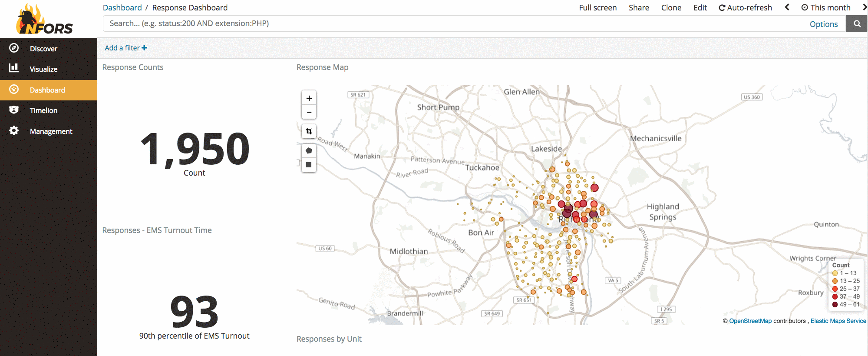
Task: Go to previous time range arrow
Action: click(787, 7)
